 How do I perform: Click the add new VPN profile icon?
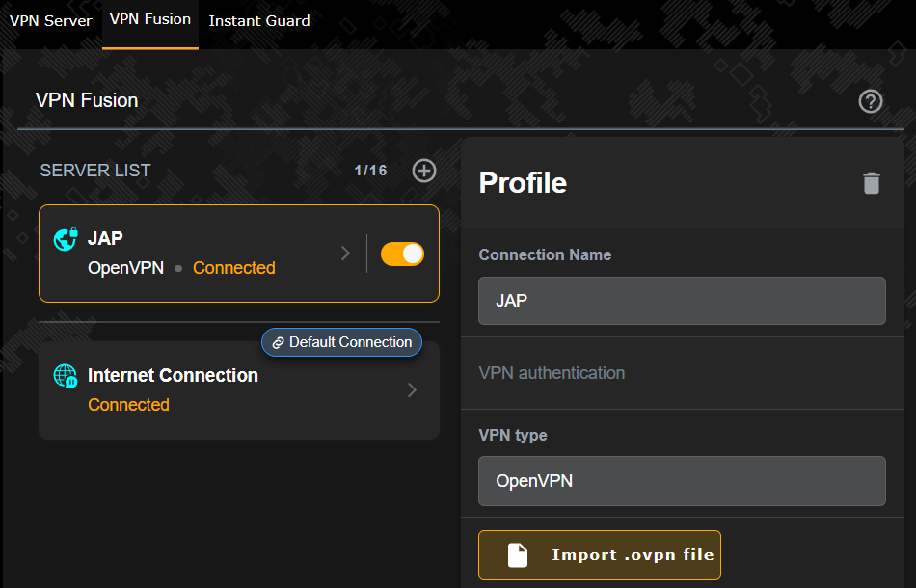423,171
